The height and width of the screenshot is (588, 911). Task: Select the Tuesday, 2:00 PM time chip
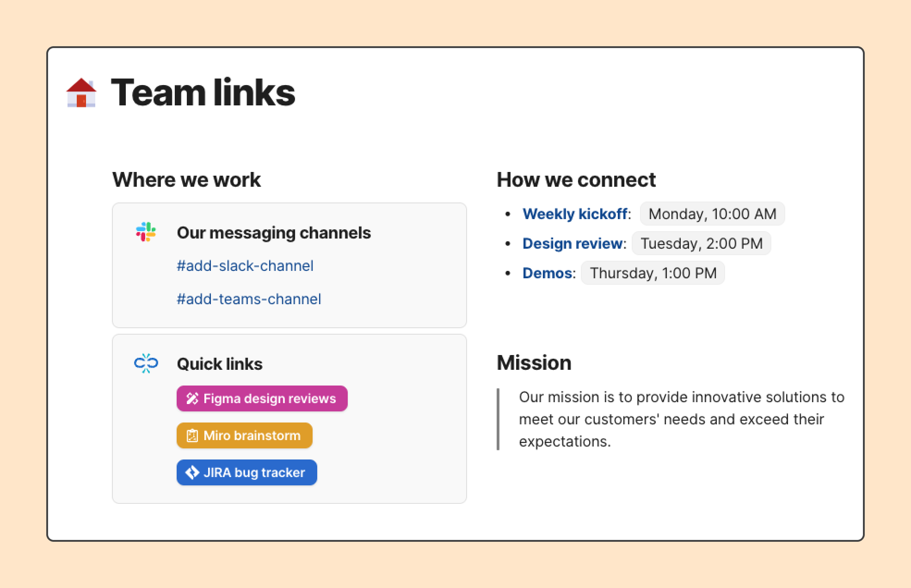coord(702,244)
